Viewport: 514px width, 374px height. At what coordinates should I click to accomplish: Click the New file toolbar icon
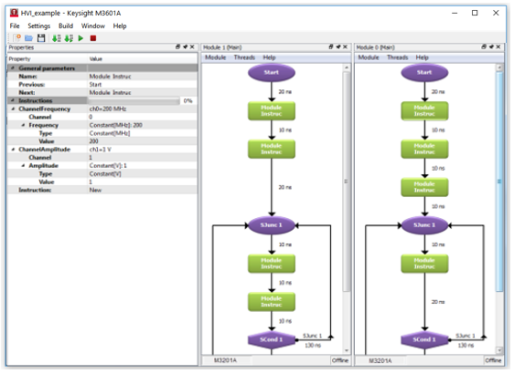click(x=17, y=38)
